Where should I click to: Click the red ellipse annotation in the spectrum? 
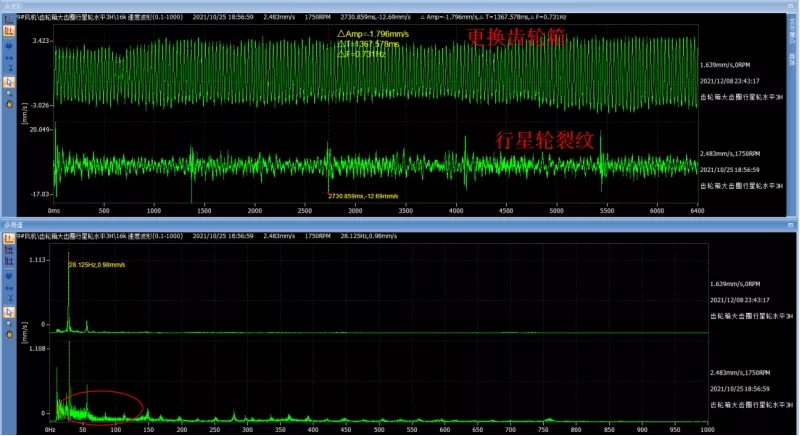pos(100,406)
